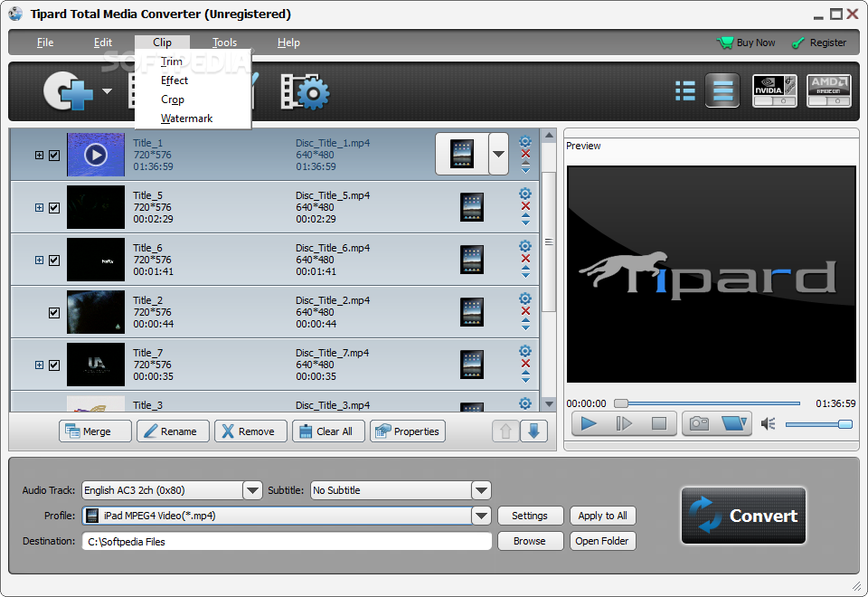This screenshot has height=597, width=868.
Task: Expand the Title_7 tree node
Action: 39,365
